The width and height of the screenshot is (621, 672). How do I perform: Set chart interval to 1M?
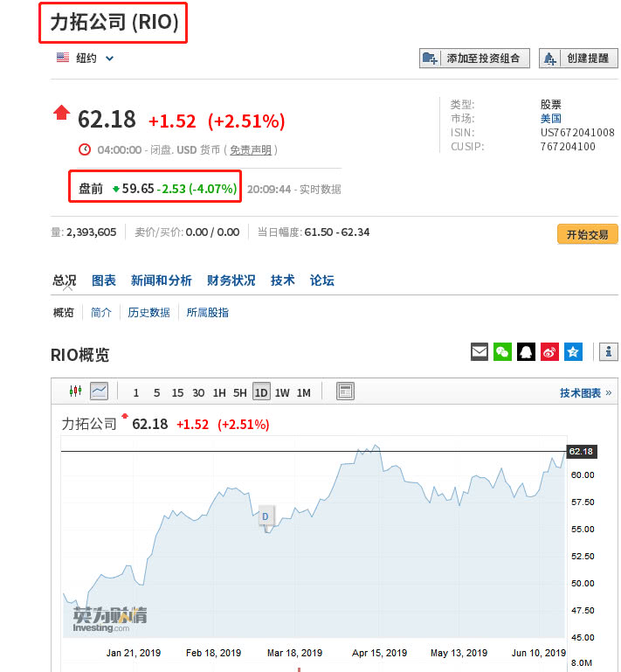tap(304, 392)
